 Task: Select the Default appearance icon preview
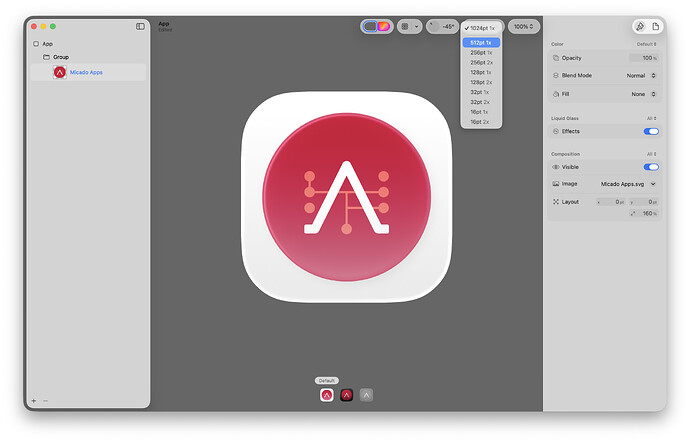[326, 395]
